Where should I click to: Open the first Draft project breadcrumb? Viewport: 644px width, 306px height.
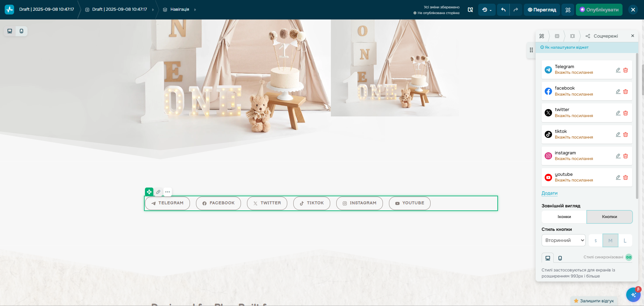click(x=47, y=9)
